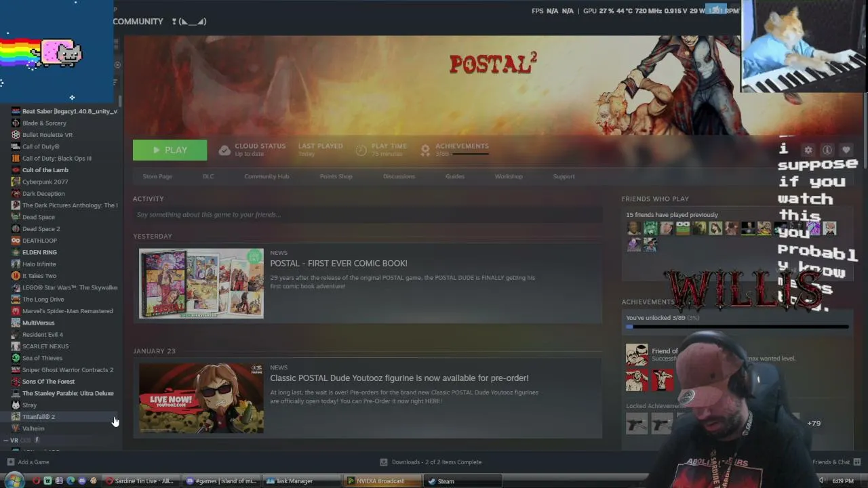Open the Points Shop tab
The width and height of the screenshot is (868, 488).
pyautogui.click(x=336, y=176)
